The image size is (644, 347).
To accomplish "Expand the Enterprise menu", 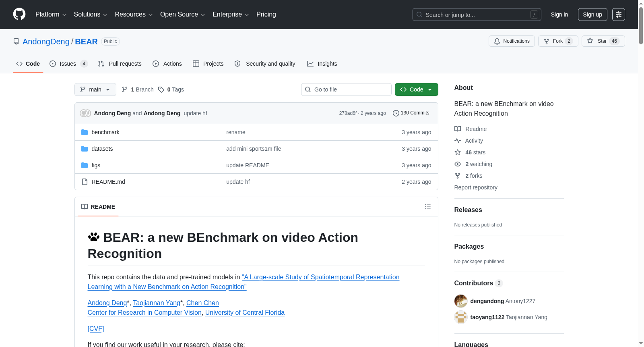I will pyautogui.click(x=231, y=15).
